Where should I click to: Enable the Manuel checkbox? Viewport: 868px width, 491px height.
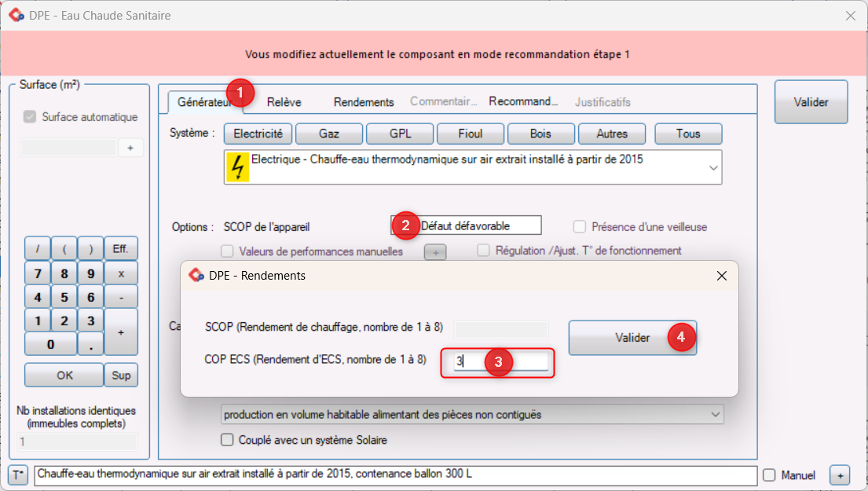point(769,475)
